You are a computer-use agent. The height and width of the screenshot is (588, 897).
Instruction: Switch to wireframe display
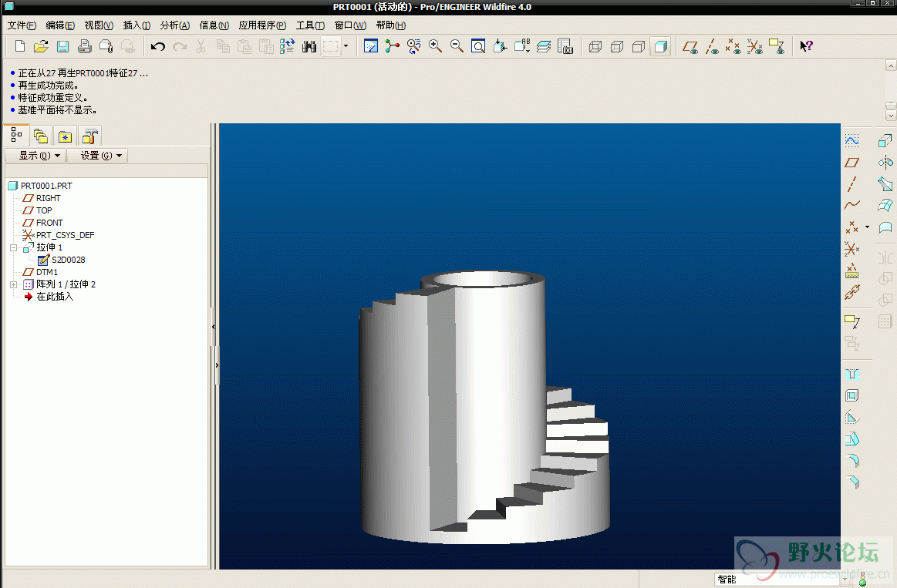pos(595,46)
